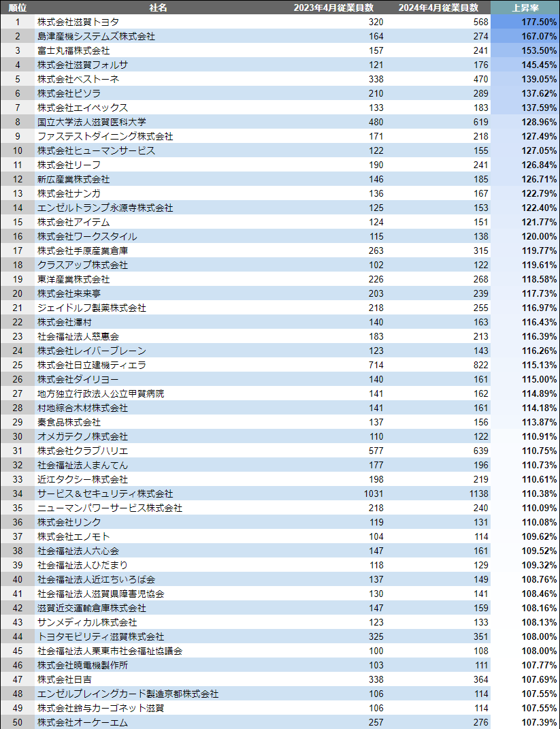Select 株式会社手原産業倉庫 cell
The image size is (560, 729).
pyautogui.click(x=159, y=250)
